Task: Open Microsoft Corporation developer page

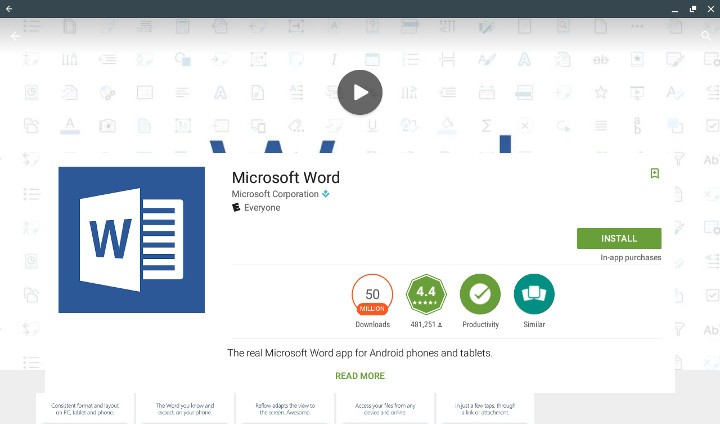Action: [x=275, y=194]
